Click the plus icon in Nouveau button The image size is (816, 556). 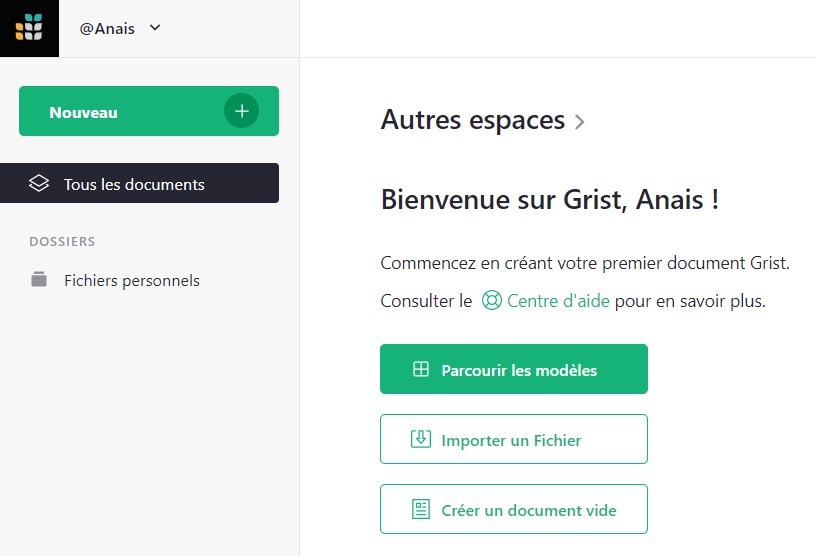click(241, 111)
